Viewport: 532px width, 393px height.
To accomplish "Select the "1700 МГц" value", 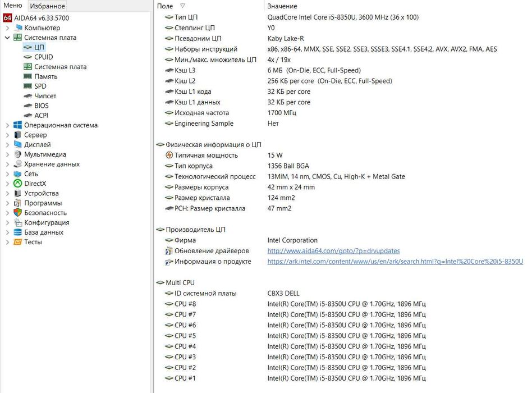I will 282,113.
